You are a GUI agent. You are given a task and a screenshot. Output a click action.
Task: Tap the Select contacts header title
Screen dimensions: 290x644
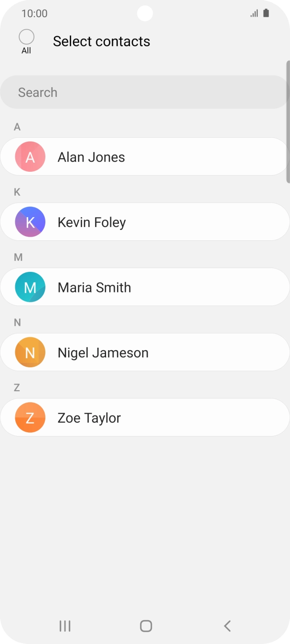coord(101,42)
